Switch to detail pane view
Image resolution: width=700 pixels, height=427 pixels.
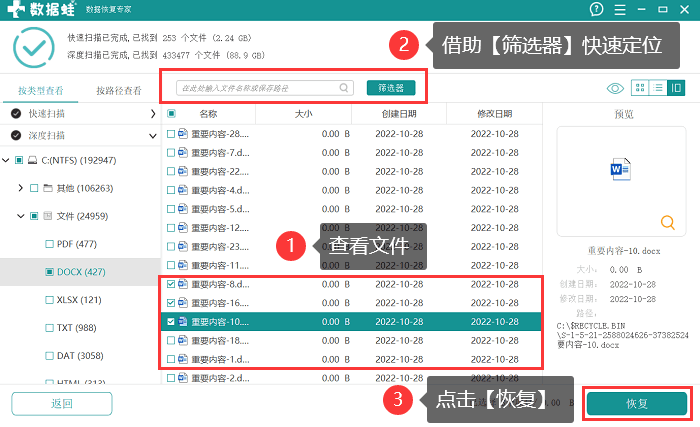click(x=676, y=88)
